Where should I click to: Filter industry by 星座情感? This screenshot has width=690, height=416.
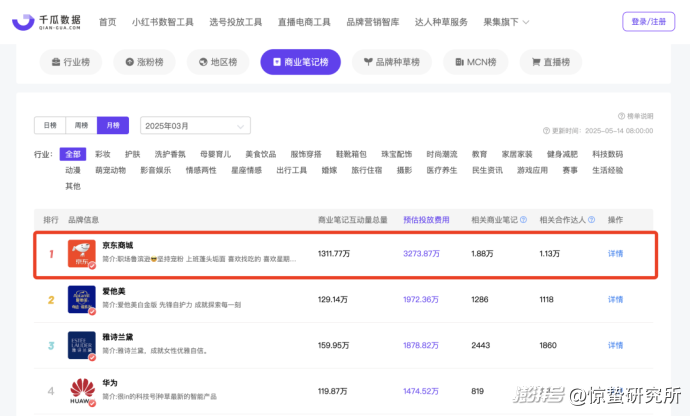[246, 170]
